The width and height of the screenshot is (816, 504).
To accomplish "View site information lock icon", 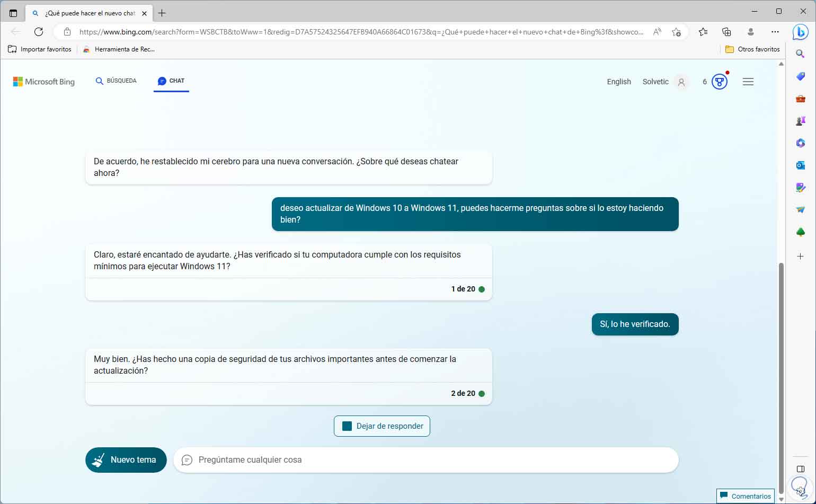I will (x=67, y=32).
